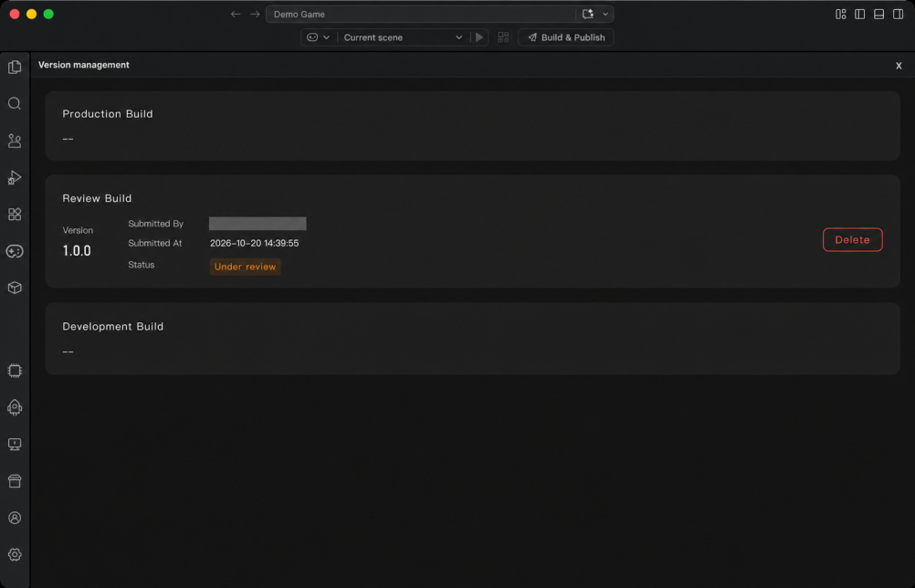Open the files explorer sidebar icon
Viewport: 915px width, 588px height.
coord(15,67)
